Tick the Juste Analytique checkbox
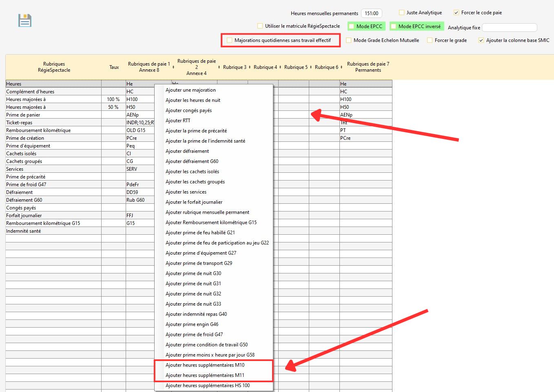Image resolution: width=554 pixels, height=392 pixels. [x=401, y=13]
